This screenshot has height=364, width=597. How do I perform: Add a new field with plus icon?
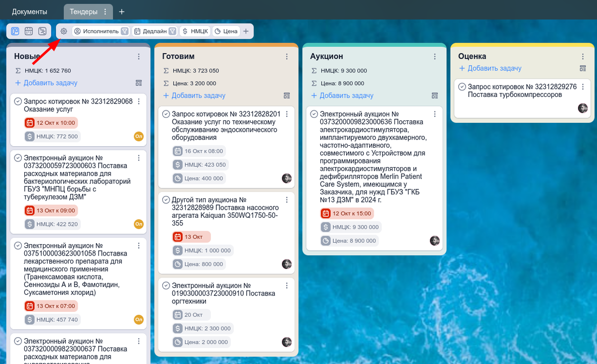tap(246, 31)
